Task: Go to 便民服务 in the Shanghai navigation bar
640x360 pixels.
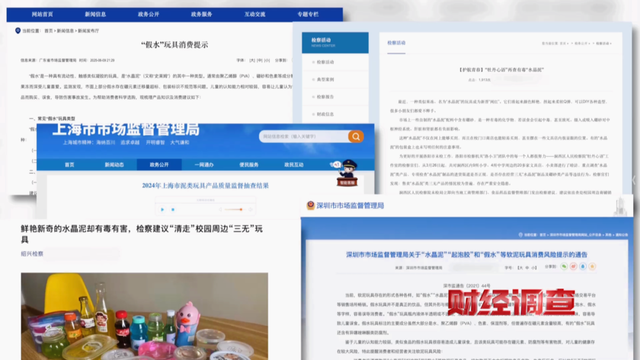Action: 249,165
